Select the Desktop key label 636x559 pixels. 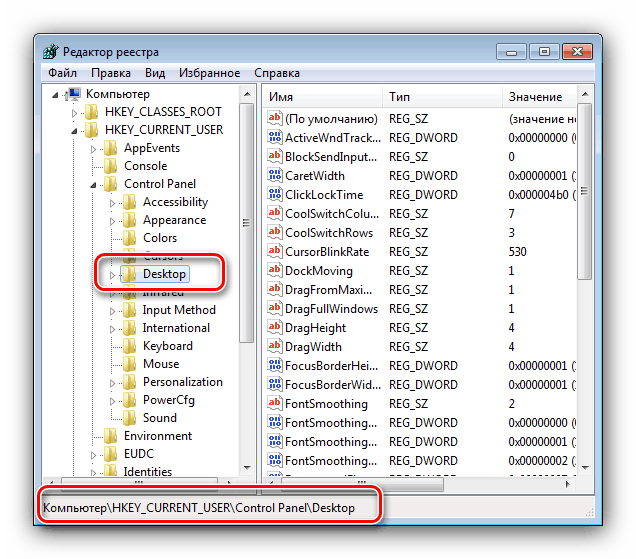164,274
